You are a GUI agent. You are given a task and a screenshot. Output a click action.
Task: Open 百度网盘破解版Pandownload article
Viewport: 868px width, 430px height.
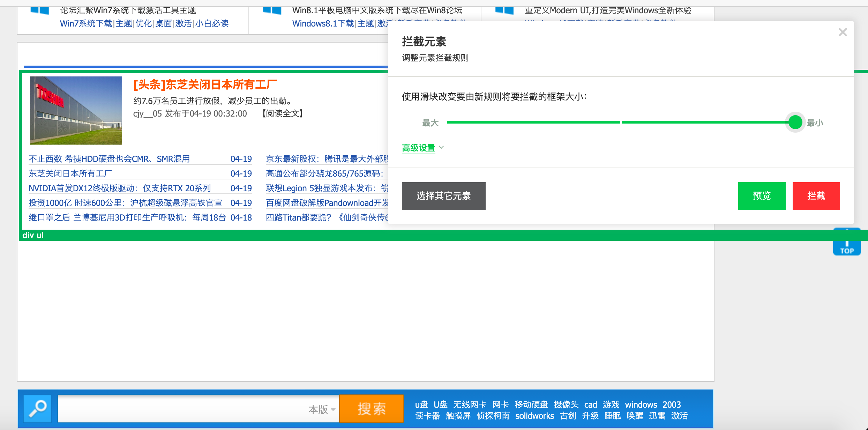pyautogui.click(x=327, y=203)
